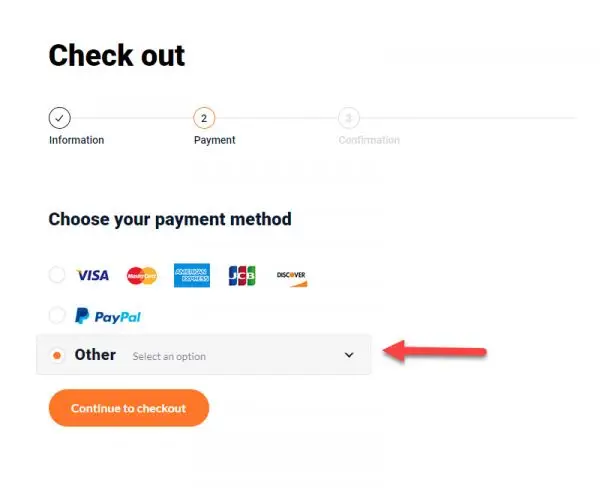
Task: Click the Discover card logo
Action: [292, 278]
